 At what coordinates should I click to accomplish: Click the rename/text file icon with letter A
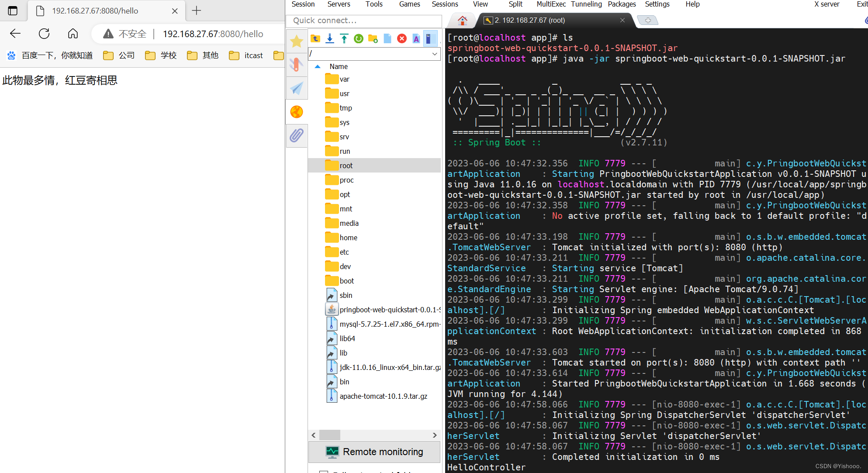(x=416, y=39)
